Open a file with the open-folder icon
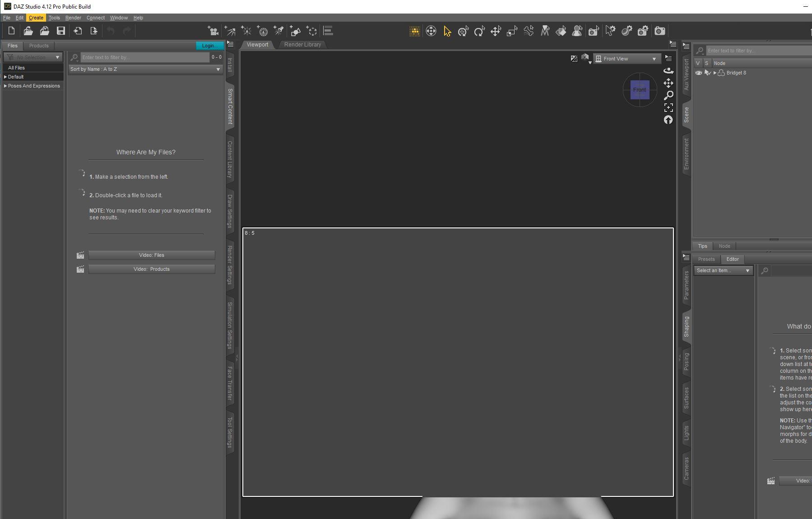Screen dimensions: 812x519 (28, 31)
